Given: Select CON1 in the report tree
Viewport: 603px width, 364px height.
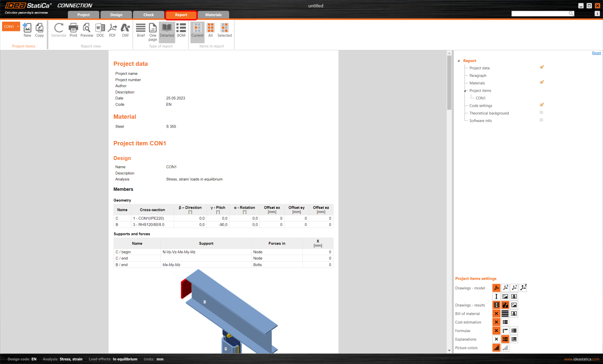Looking at the screenshot, I should [480, 98].
